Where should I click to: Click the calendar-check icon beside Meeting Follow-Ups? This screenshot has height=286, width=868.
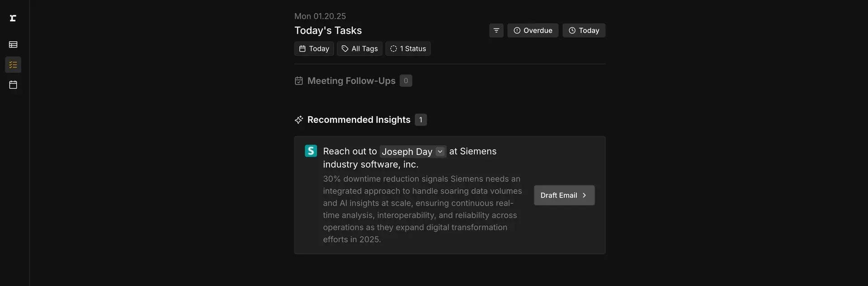(x=299, y=81)
